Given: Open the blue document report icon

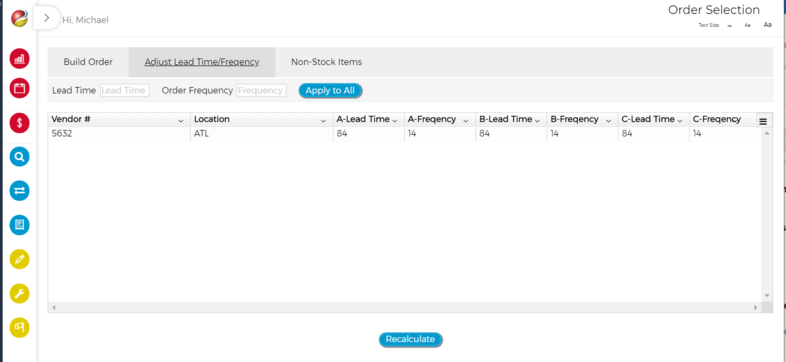Looking at the screenshot, I should (20, 225).
